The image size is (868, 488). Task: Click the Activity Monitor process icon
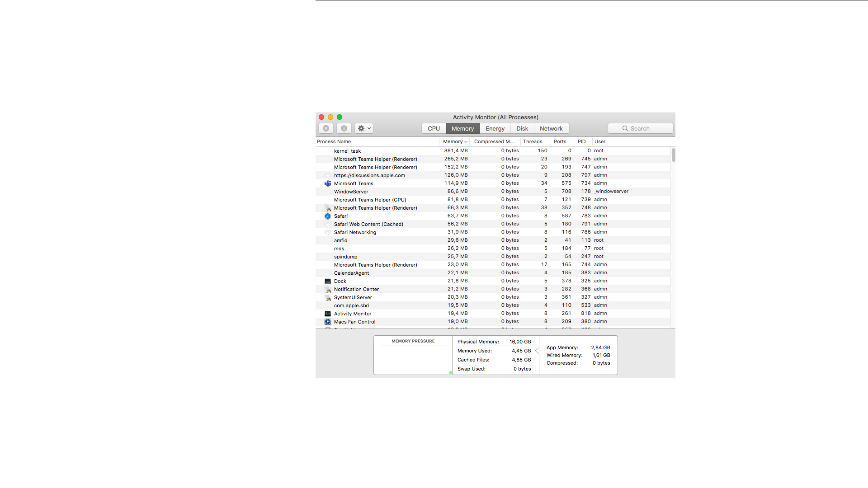[x=328, y=314]
